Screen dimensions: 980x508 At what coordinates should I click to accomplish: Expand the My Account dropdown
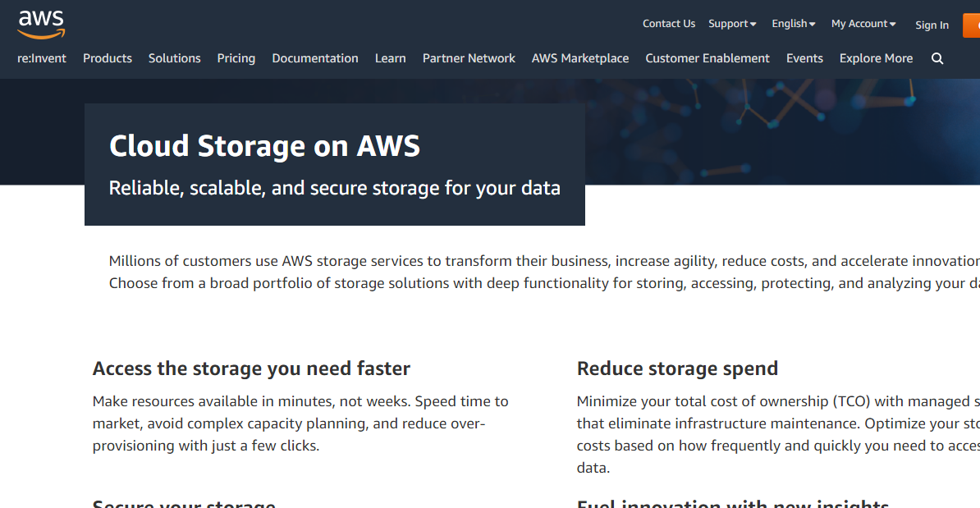863,24
